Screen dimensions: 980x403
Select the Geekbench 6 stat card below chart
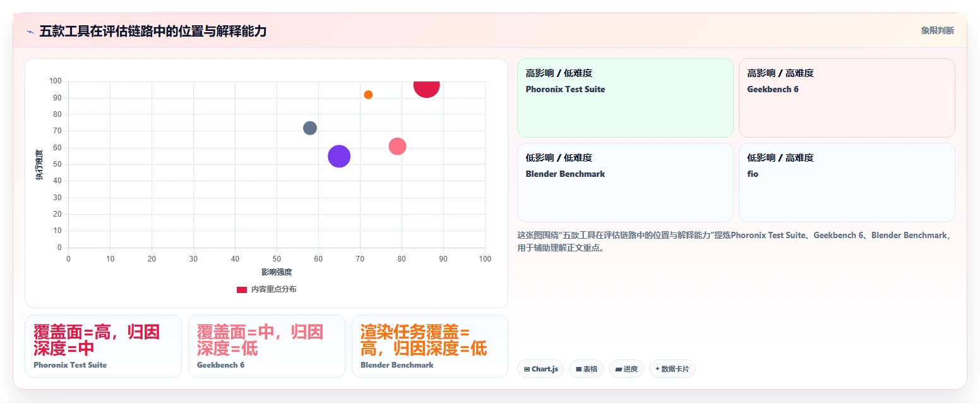[x=266, y=346]
